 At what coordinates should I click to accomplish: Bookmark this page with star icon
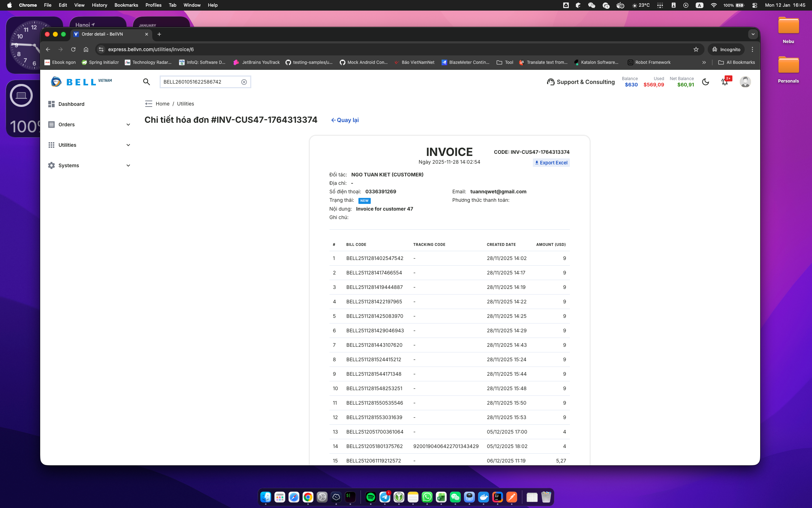(696, 49)
